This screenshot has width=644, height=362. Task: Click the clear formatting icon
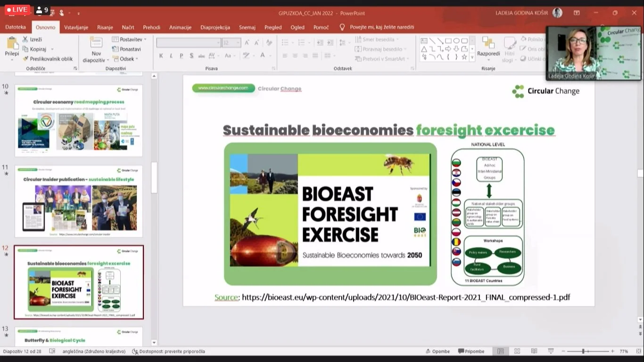point(269,42)
